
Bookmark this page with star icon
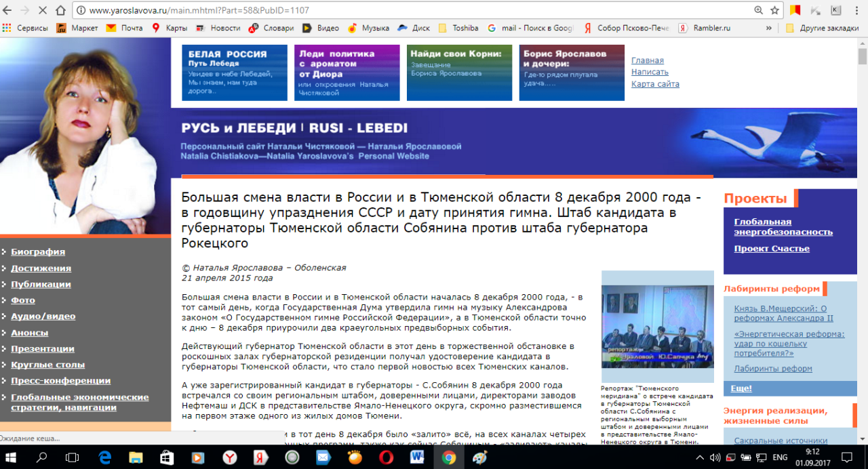(774, 10)
